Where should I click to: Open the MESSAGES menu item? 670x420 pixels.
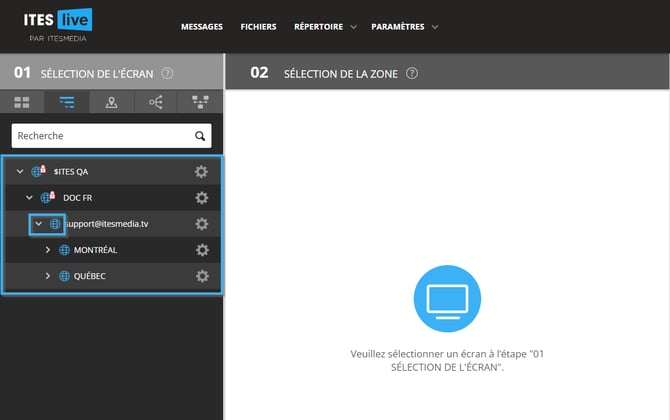[201, 27]
